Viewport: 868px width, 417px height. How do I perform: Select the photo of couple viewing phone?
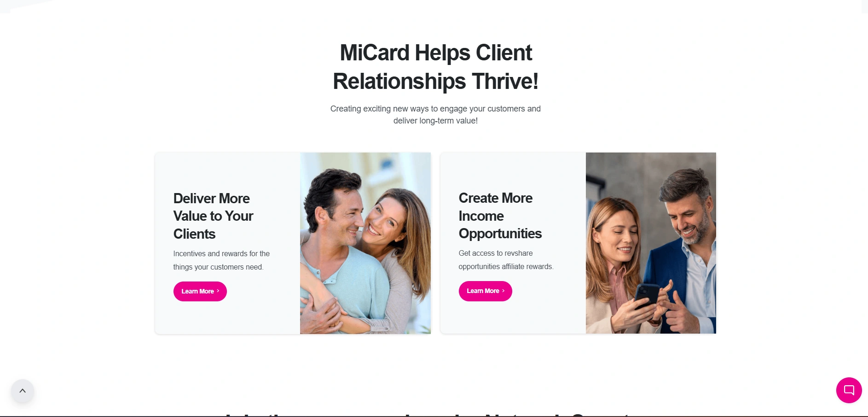pos(651,243)
